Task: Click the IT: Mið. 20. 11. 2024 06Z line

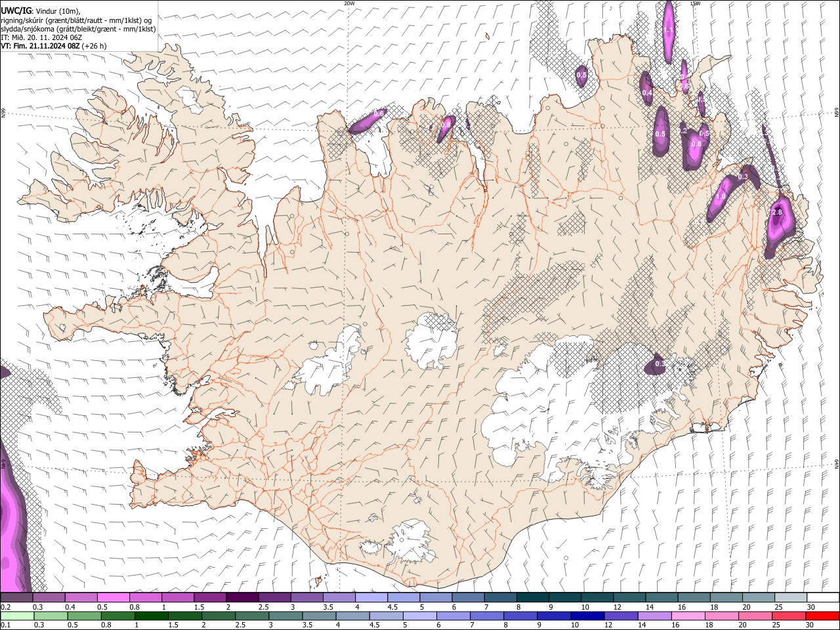Action: (41, 37)
